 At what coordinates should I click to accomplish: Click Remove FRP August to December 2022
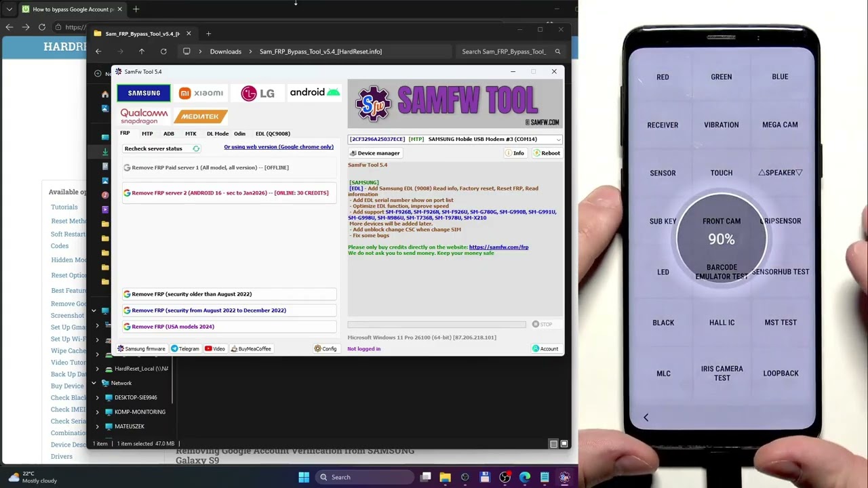230,310
